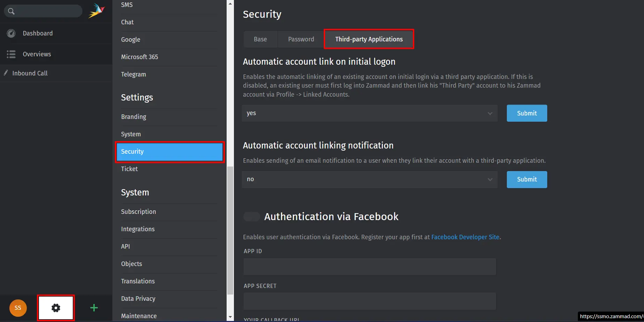Viewport: 644px width, 322px height.
Task: Click the Overviews list icon
Action: coord(11,54)
